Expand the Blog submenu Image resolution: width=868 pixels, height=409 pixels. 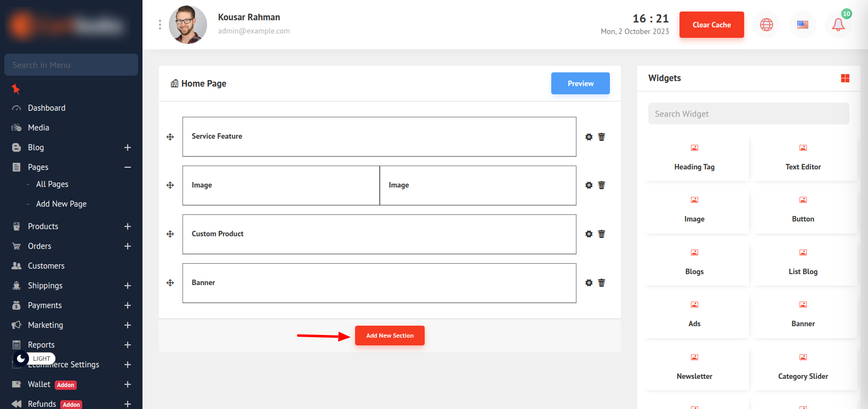127,147
